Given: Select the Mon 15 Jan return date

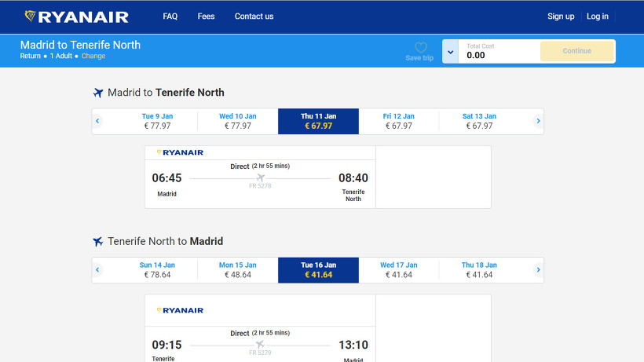Looking at the screenshot, I should [238, 269].
